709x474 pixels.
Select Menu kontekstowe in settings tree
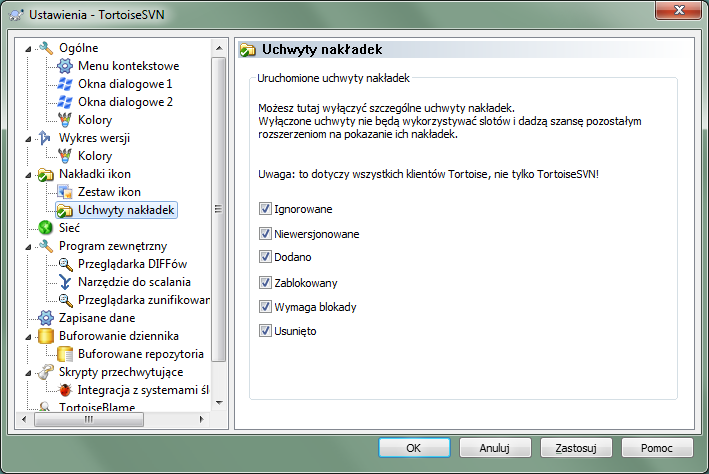128,66
